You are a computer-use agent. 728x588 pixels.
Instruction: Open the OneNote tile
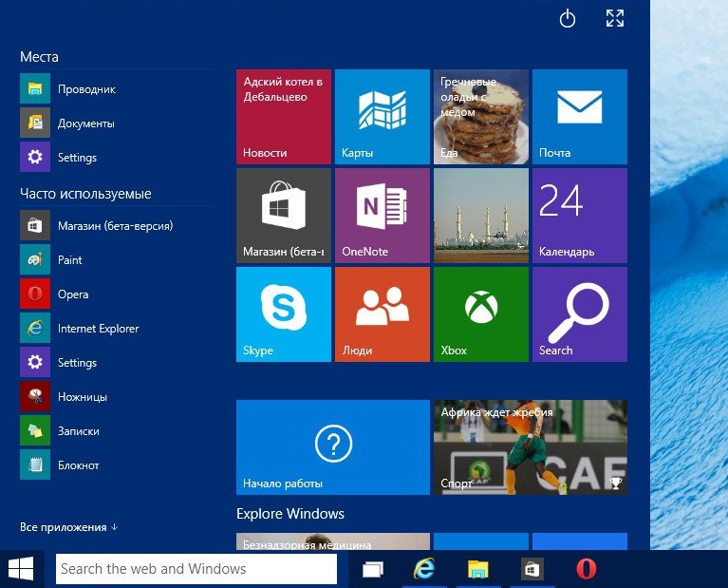point(383,216)
